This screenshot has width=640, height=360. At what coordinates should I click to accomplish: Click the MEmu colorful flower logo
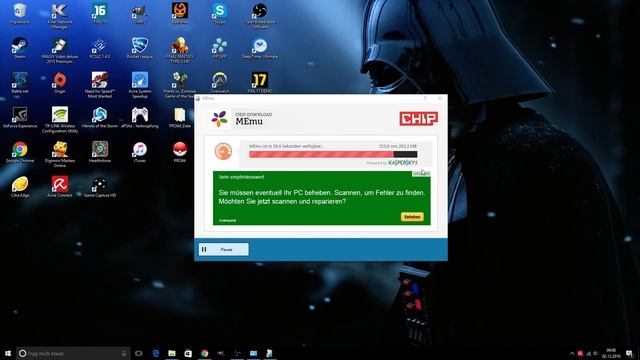[219, 119]
